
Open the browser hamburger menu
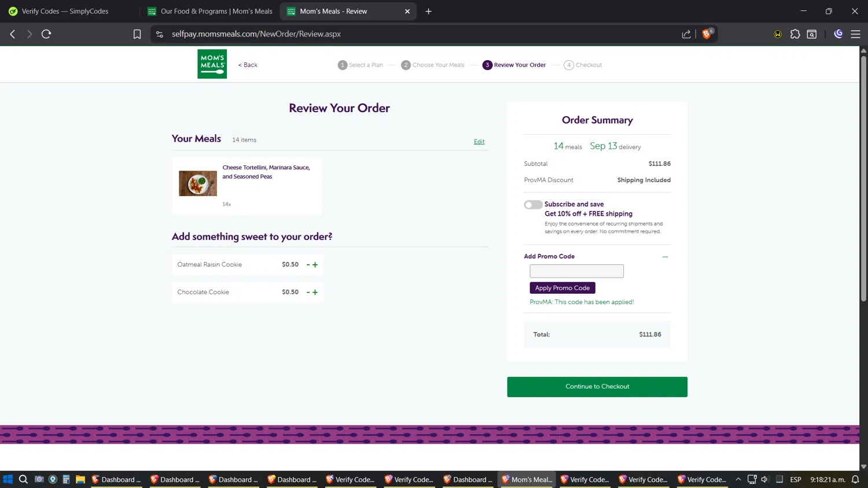click(x=855, y=34)
